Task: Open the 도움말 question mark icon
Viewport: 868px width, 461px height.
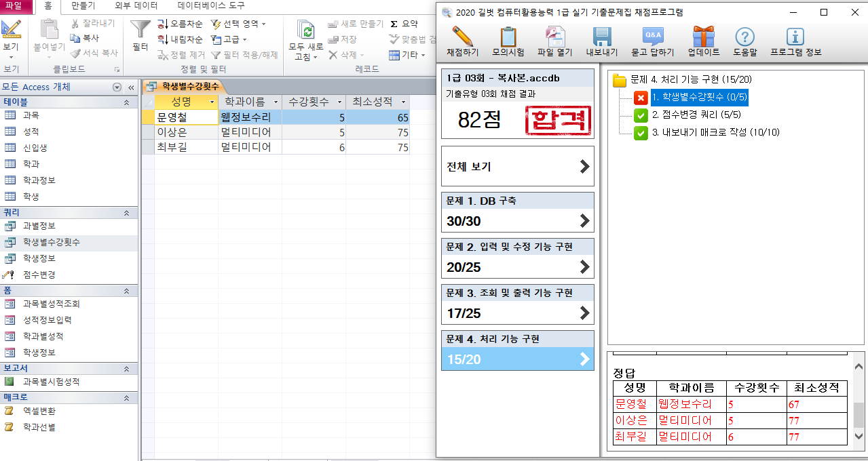Action: point(744,37)
